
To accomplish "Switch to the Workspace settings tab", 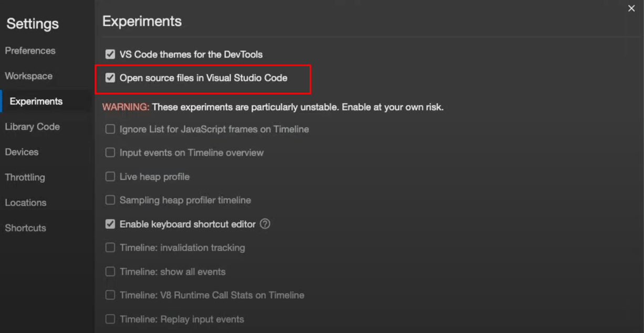I will click(28, 76).
